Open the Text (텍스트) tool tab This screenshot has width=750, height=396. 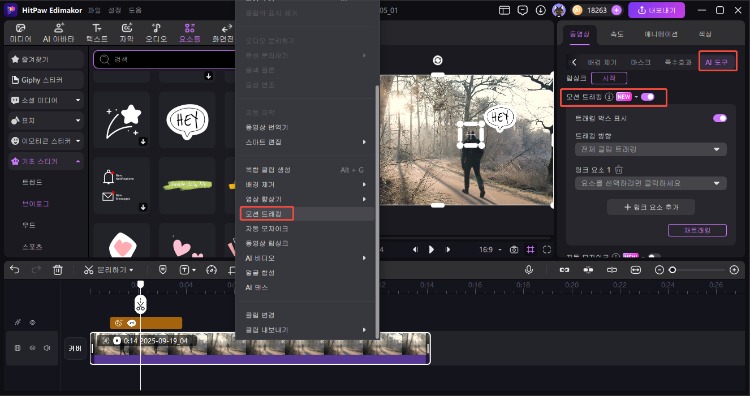(x=97, y=33)
